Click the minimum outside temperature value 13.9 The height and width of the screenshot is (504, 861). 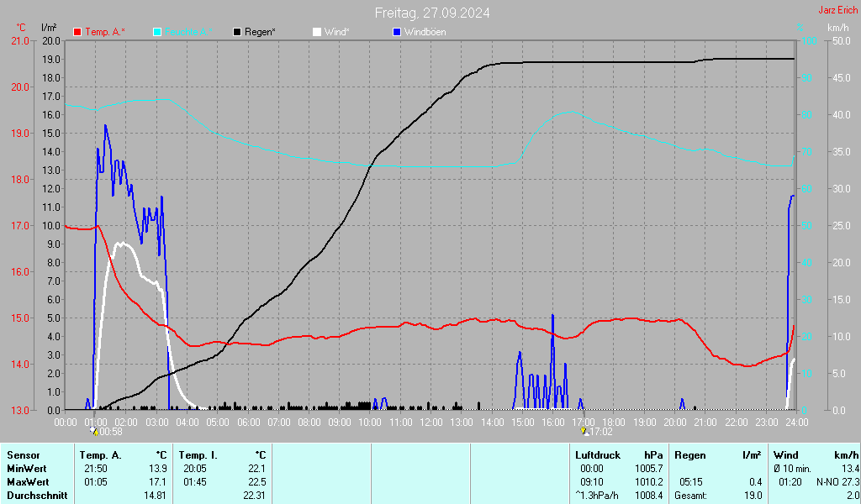click(158, 469)
